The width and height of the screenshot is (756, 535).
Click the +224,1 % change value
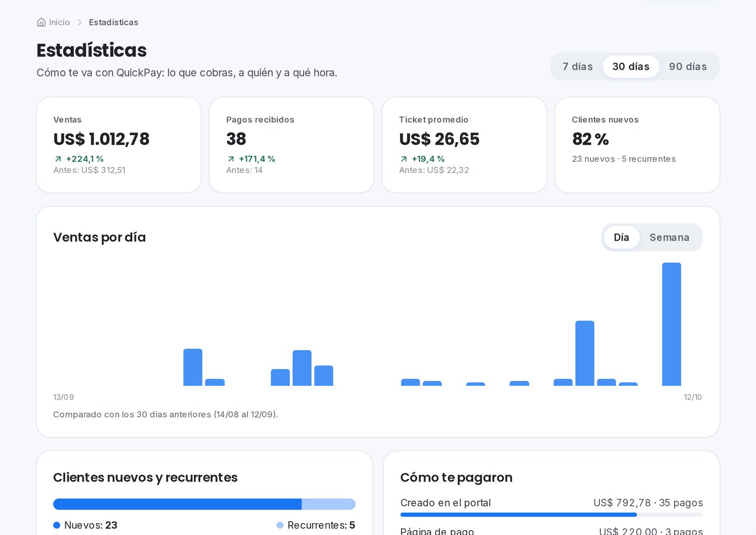click(x=85, y=159)
